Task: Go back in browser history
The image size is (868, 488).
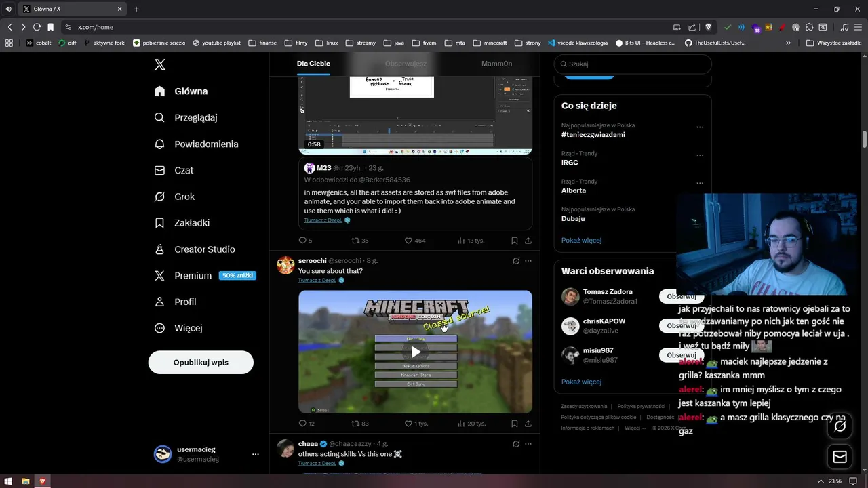Action: point(9,27)
